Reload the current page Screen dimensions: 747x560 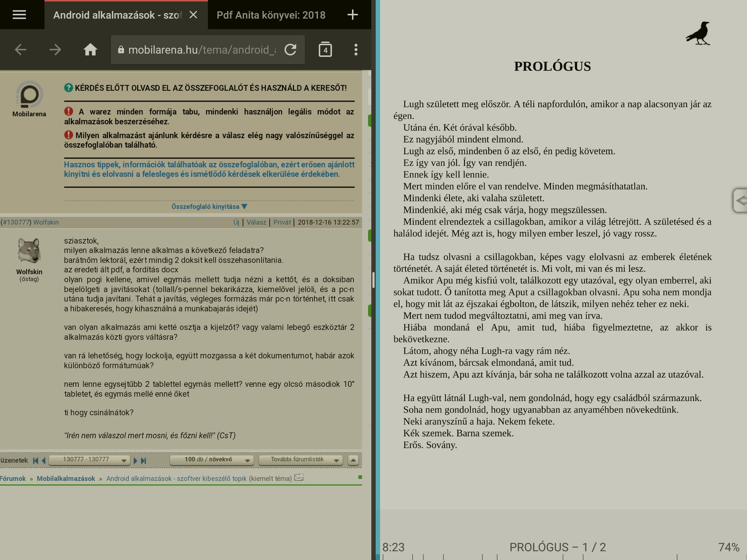click(x=290, y=50)
